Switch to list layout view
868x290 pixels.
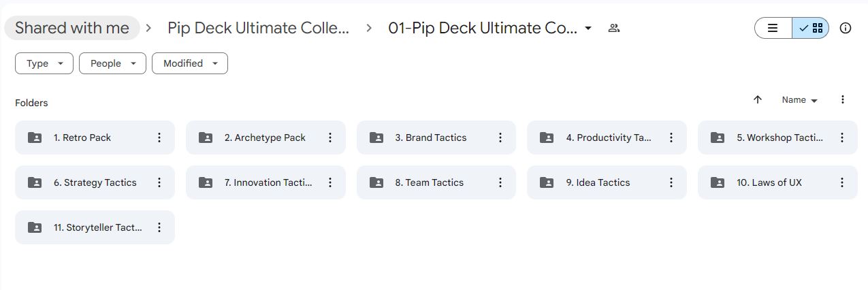773,28
